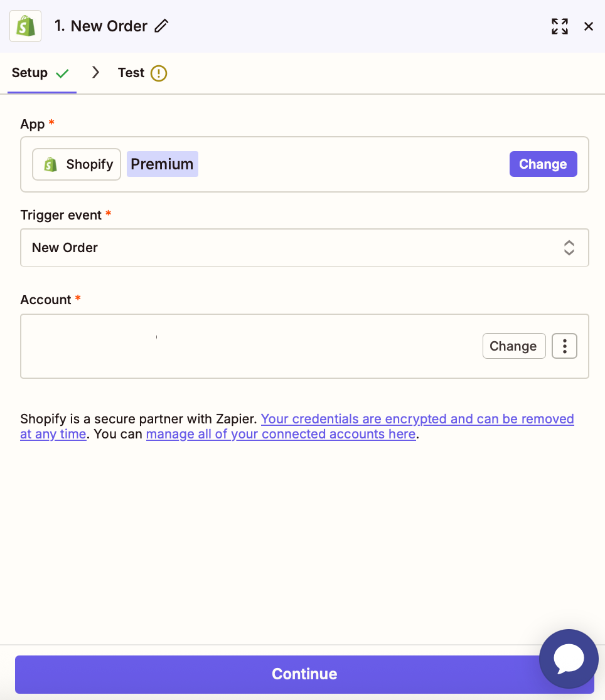
Task: Click the Premium badge
Action: pyautogui.click(x=162, y=164)
